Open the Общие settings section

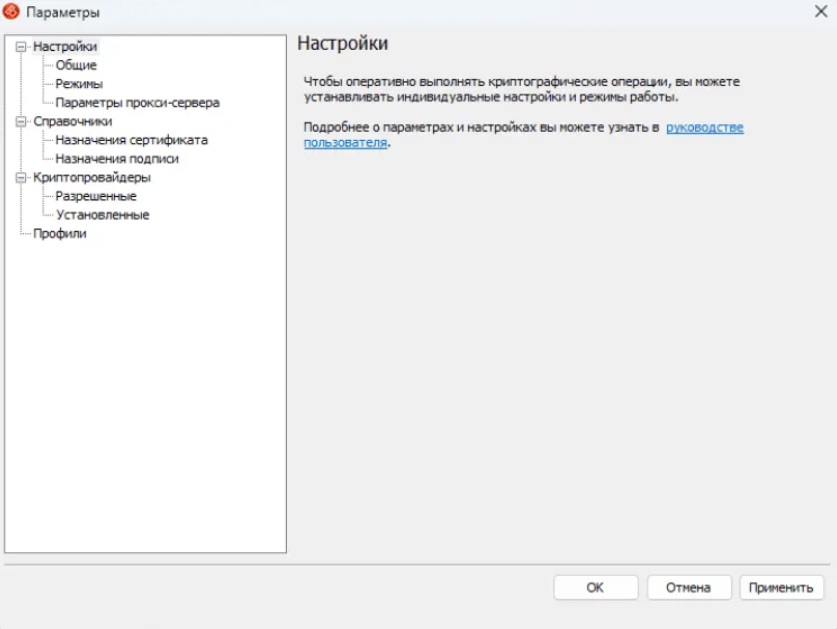(76, 65)
